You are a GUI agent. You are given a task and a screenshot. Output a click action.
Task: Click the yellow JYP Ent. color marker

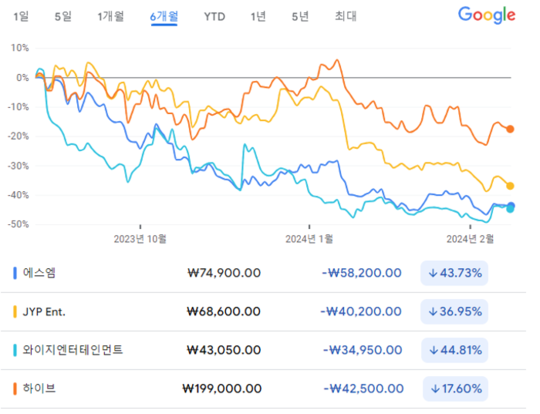(x=15, y=312)
